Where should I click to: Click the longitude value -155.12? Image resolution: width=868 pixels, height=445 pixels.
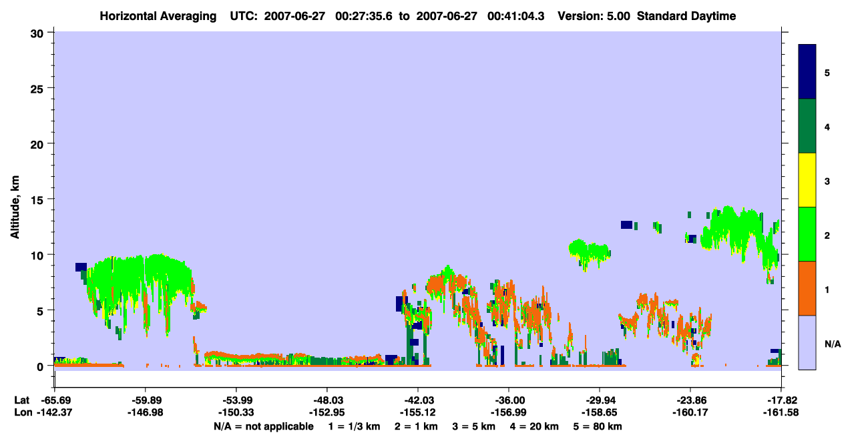(x=417, y=412)
